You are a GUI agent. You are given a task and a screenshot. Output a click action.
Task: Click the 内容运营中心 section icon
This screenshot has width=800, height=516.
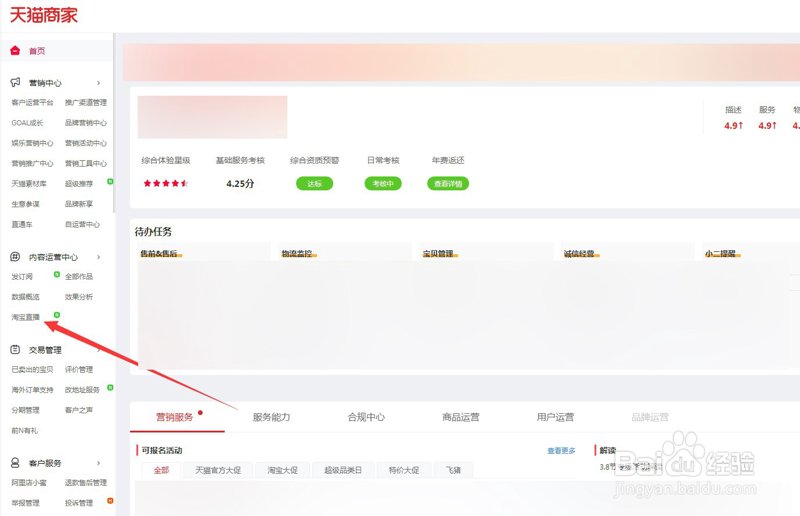[15, 257]
